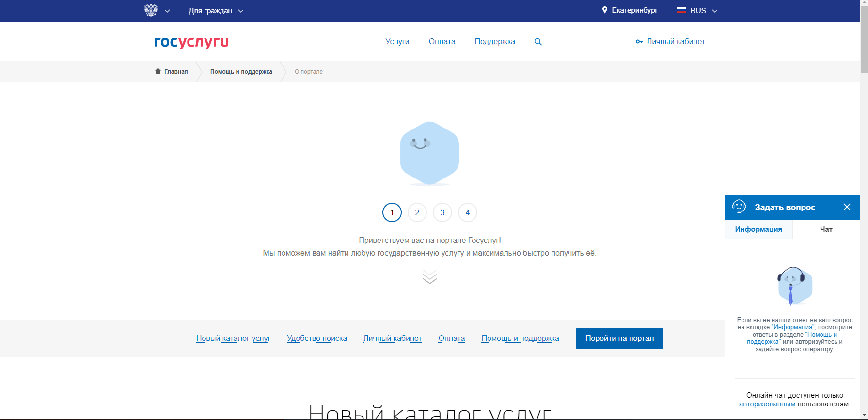Expand the Для граждан dropdown
868x420 pixels.
point(216,11)
